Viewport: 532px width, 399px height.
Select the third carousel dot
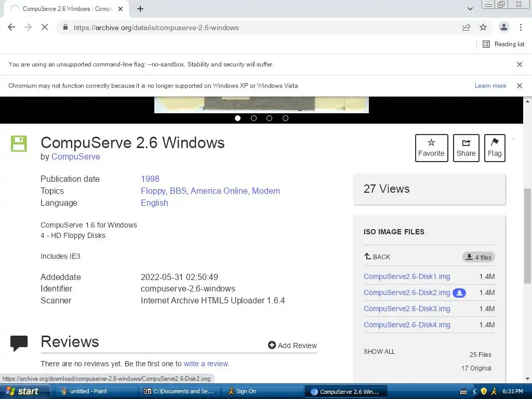(x=270, y=118)
